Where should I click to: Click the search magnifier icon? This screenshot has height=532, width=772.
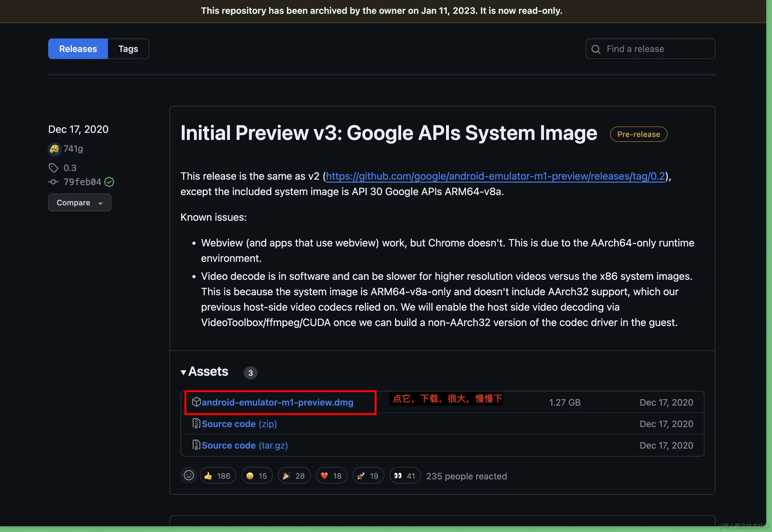coord(596,49)
